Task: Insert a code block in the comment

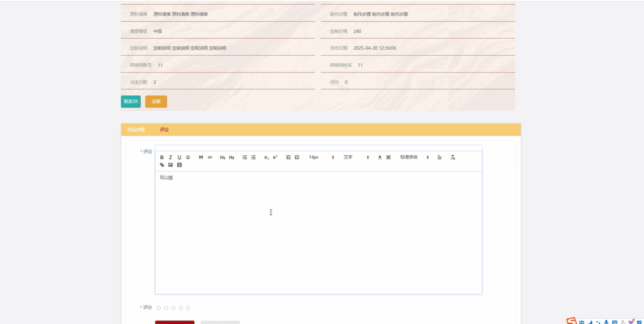Action: 210,158
